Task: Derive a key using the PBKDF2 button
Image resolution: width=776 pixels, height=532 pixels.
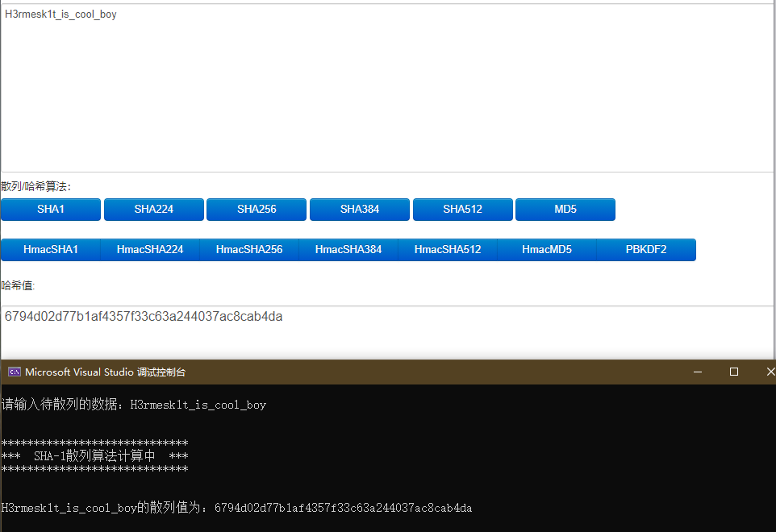Action: (645, 249)
